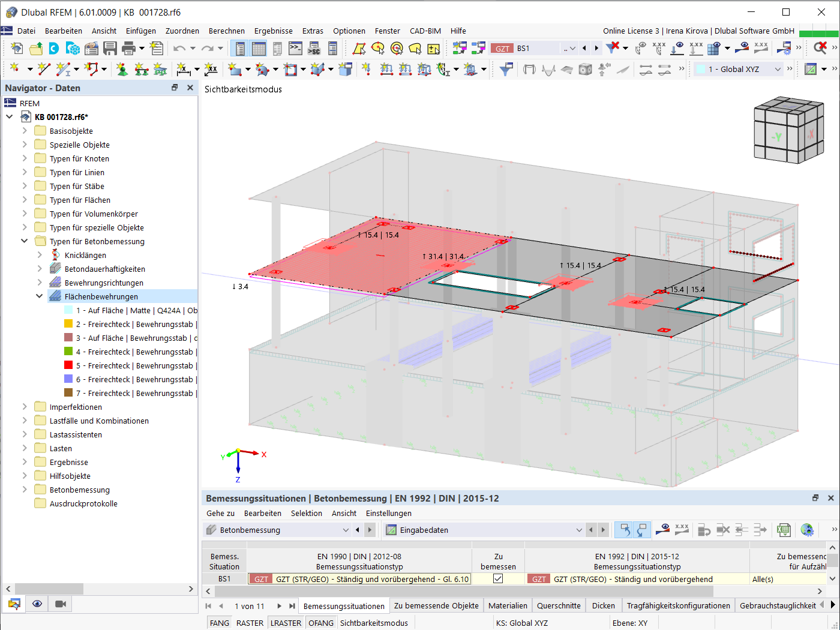This screenshot has height=630, width=840.
Task: Click the new dimension tool icon
Action: tap(184, 70)
